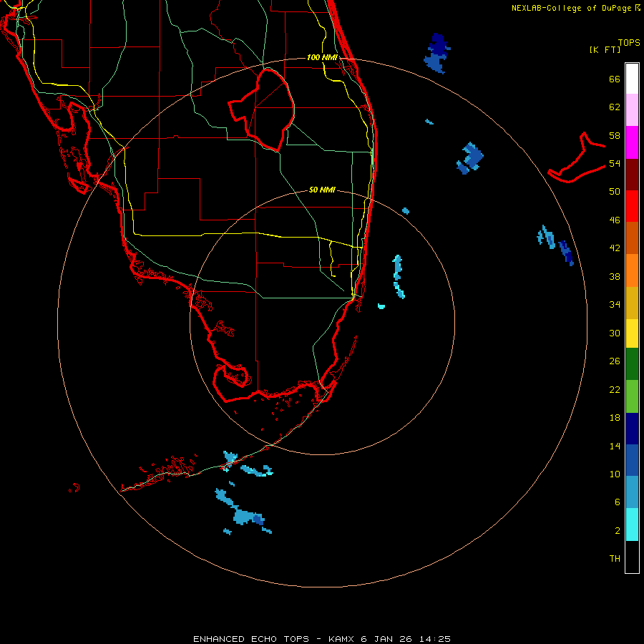Click the red island outline beyond the 100 NMI ring
Screen dimensions: 644x644
577,158
